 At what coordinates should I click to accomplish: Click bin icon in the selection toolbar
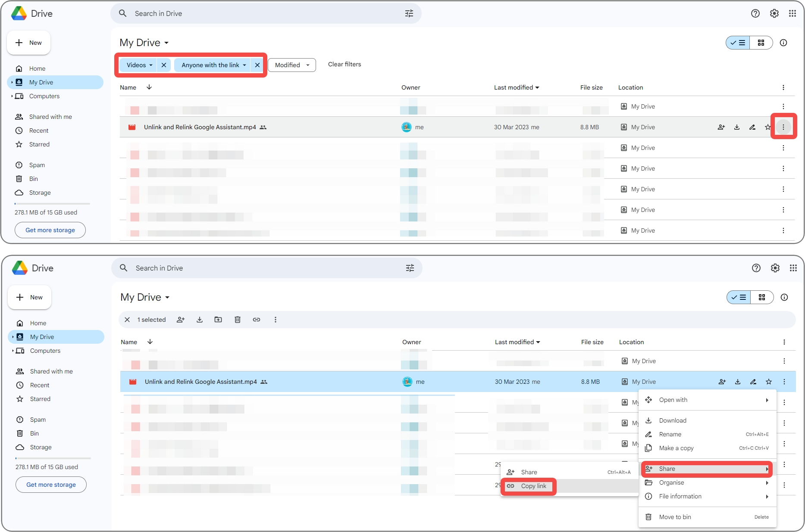coord(238,320)
